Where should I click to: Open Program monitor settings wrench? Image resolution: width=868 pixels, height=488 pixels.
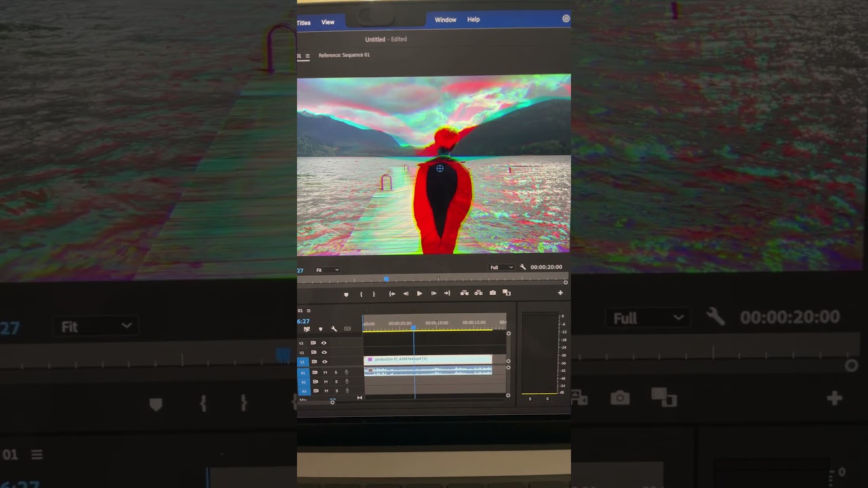pos(523,267)
